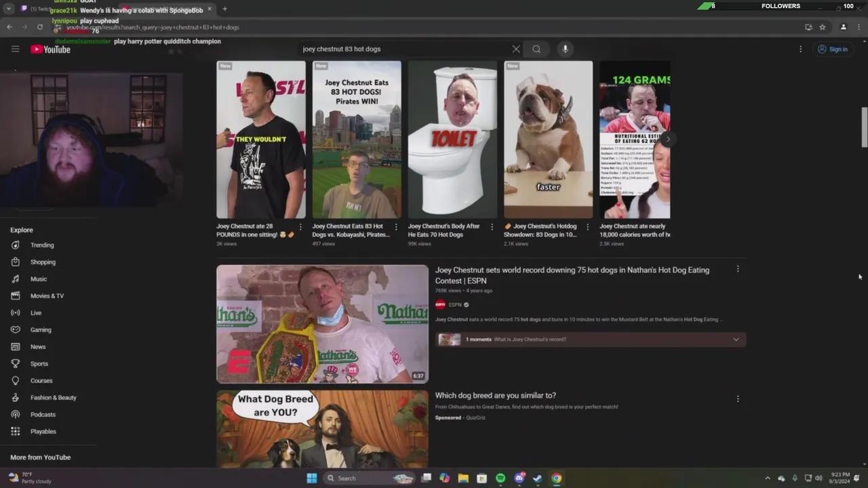Viewport: 868px width, 488px height.
Task: Go to the YouTube home logo
Action: click(x=50, y=49)
